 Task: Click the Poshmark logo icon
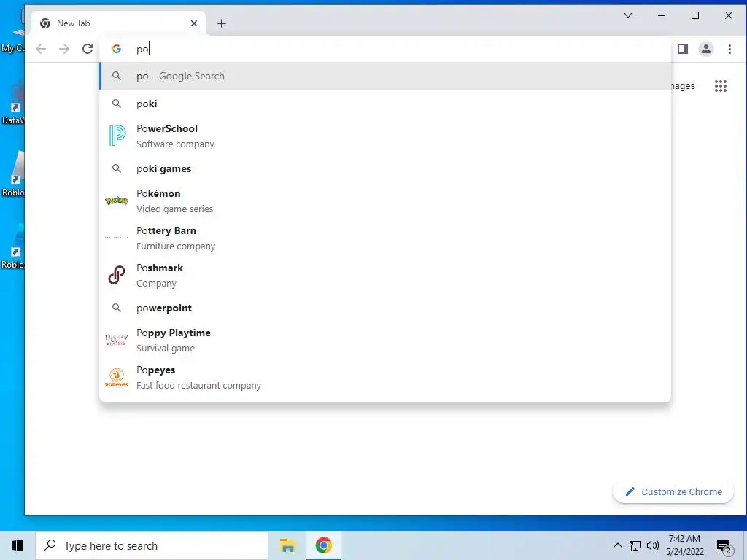click(x=116, y=275)
